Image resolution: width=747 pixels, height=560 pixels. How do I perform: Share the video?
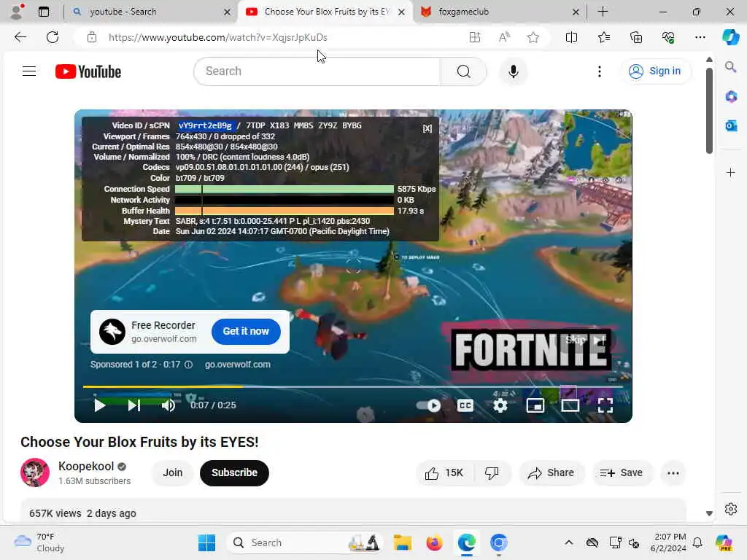pos(551,472)
